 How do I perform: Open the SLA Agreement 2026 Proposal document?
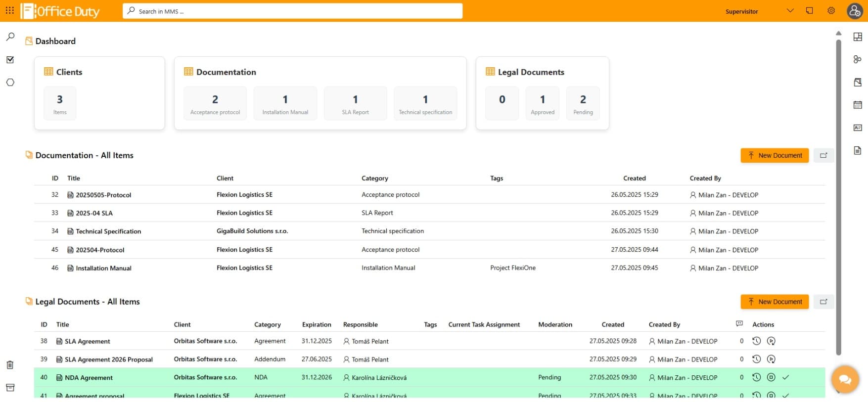coord(109,359)
